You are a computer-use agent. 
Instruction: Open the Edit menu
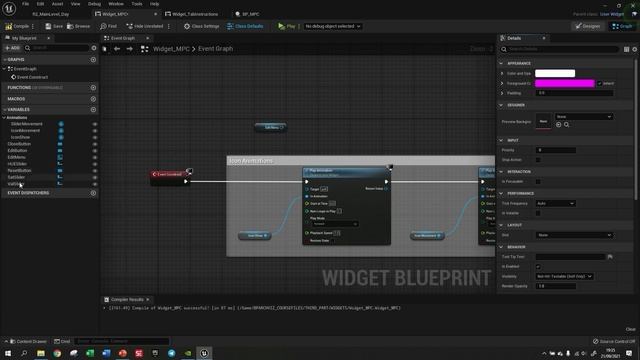click(x=40, y=4)
